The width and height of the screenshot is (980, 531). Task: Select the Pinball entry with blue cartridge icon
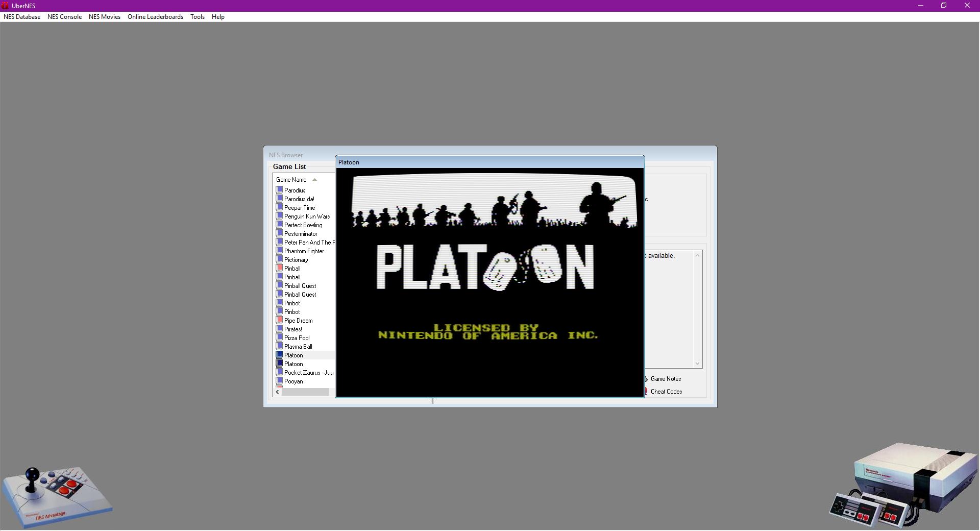coord(292,277)
